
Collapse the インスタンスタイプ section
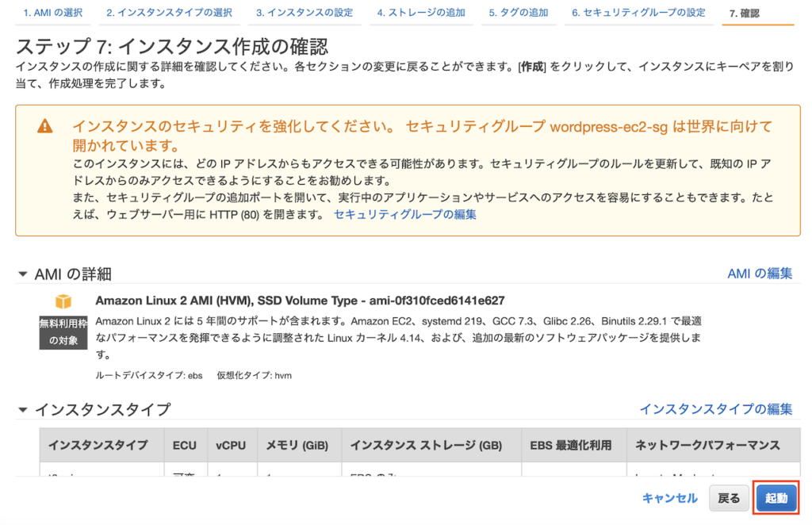22,410
